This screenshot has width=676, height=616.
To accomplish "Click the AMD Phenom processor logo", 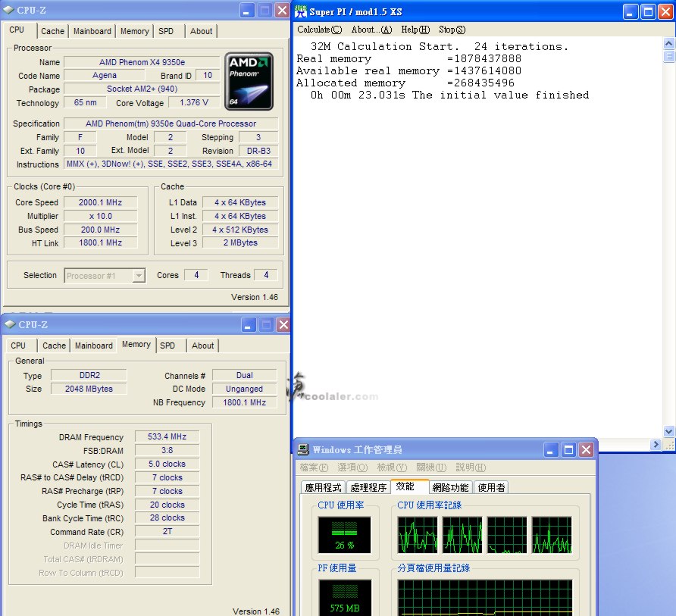I will 249,81.
